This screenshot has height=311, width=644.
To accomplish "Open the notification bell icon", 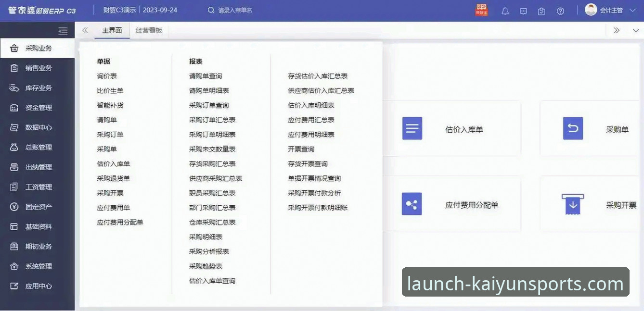I will click(x=505, y=10).
